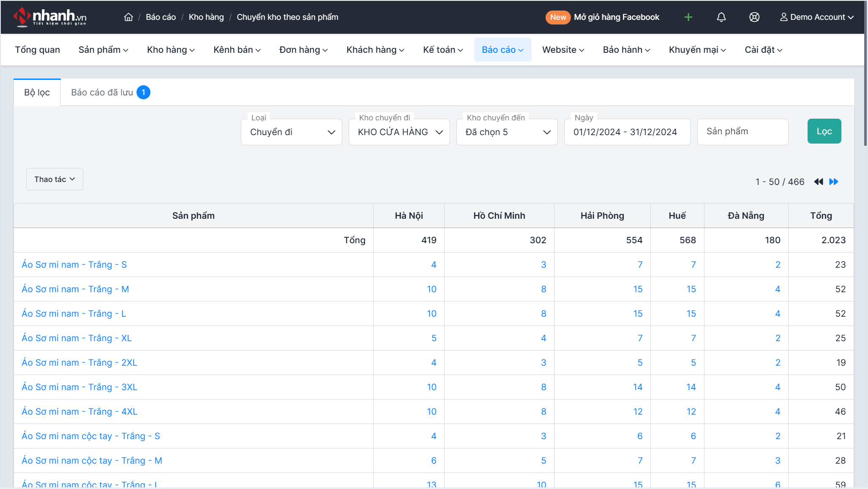Viewport: 868px width, 489px height.
Task: Open product Áo Sơ mi nam - Trắng - L
Action: (74, 314)
